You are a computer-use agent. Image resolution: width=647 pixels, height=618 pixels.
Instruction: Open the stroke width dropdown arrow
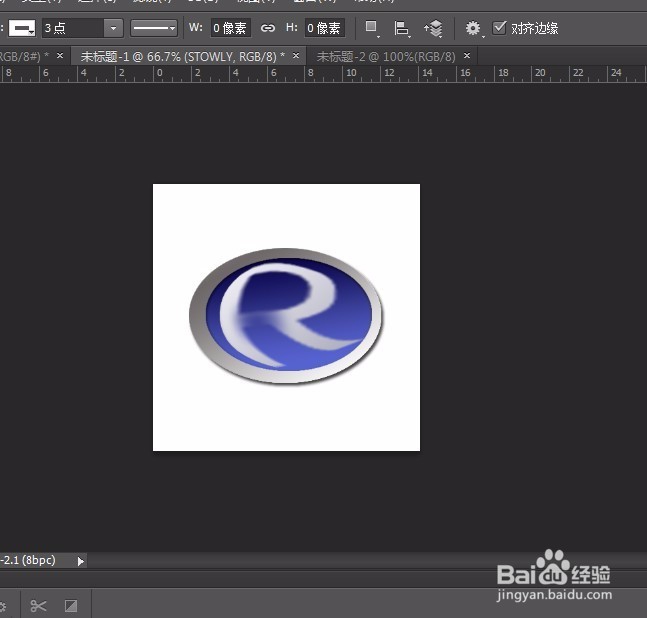pyautogui.click(x=113, y=28)
